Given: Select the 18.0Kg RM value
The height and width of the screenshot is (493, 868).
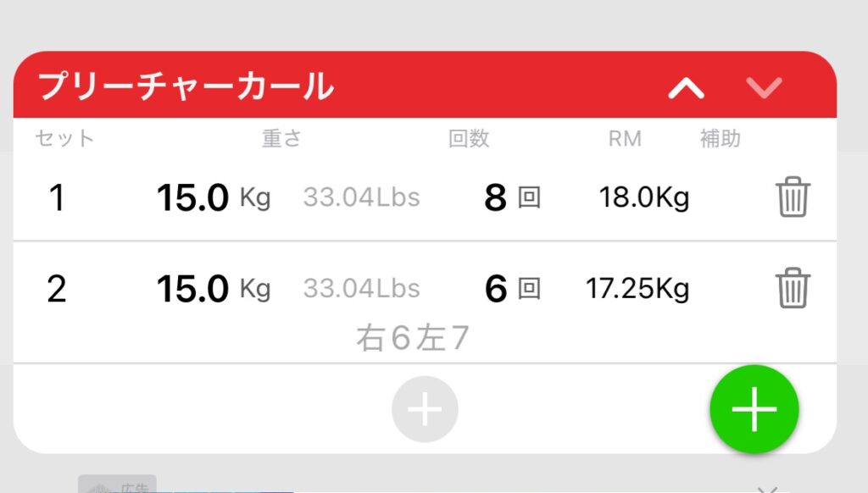Looking at the screenshot, I should (644, 197).
